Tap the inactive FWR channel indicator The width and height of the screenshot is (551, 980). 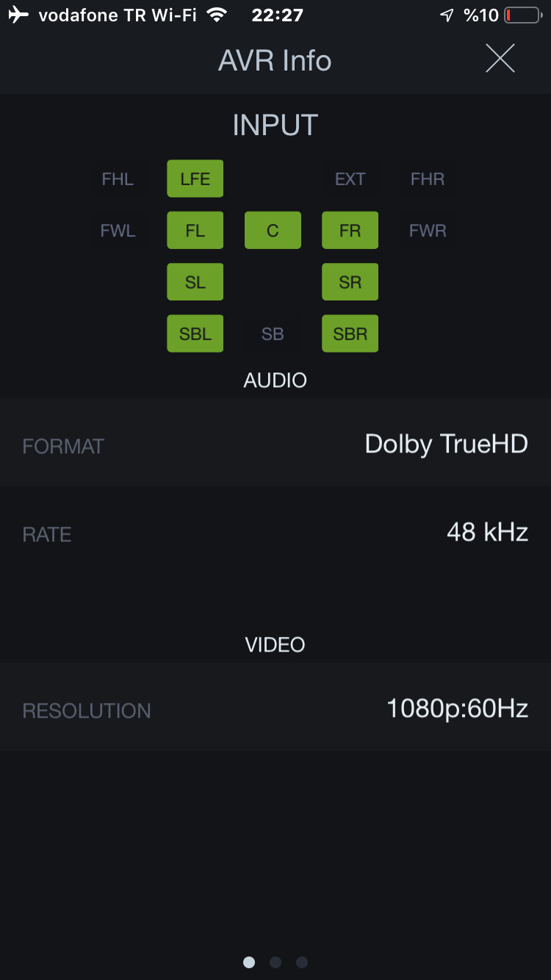(x=428, y=231)
